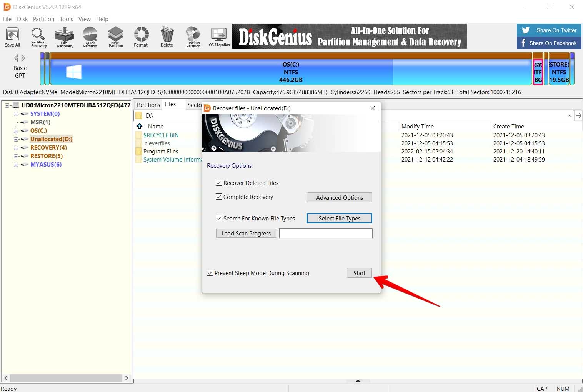
Task: Click the tree panel horizontal scrollbar
Action: [x=65, y=378]
